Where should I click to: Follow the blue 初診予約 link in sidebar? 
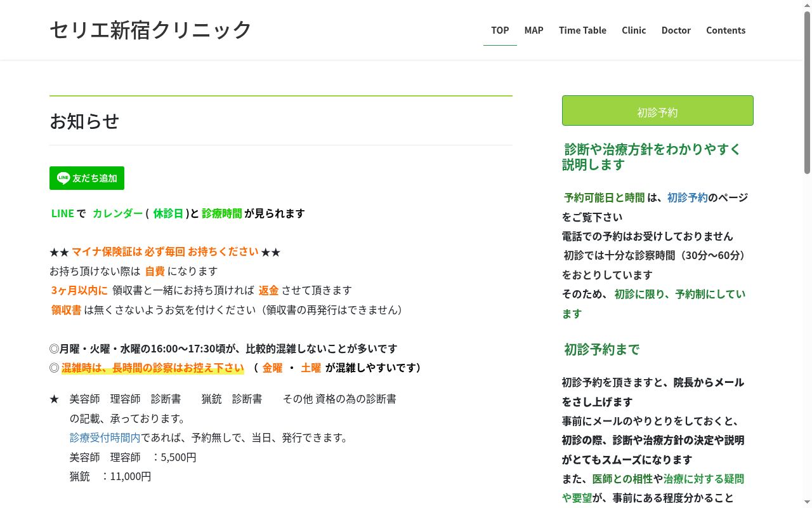point(687,197)
